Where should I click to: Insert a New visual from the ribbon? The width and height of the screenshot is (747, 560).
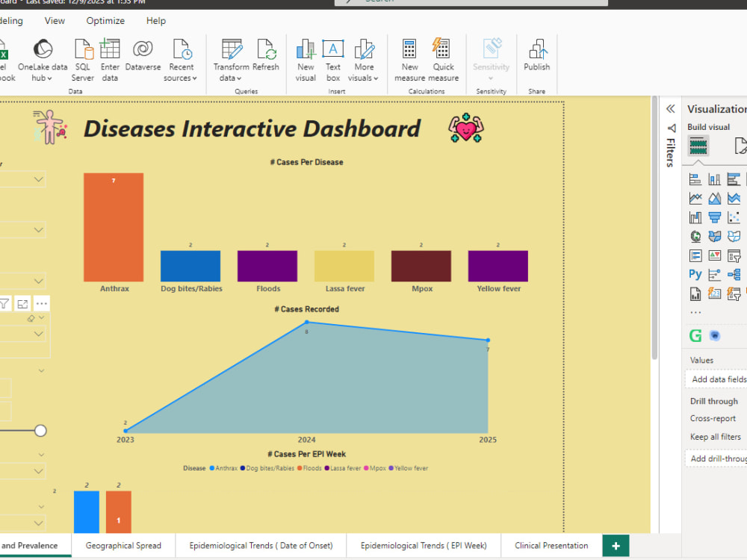[306, 60]
